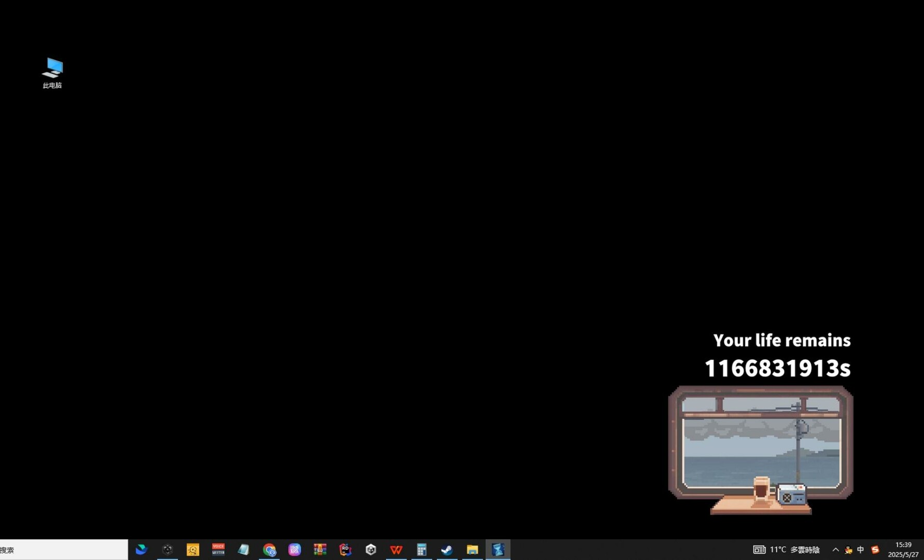Click the 搜索 taskbar search box
This screenshot has height=560, width=924.
click(64, 550)
